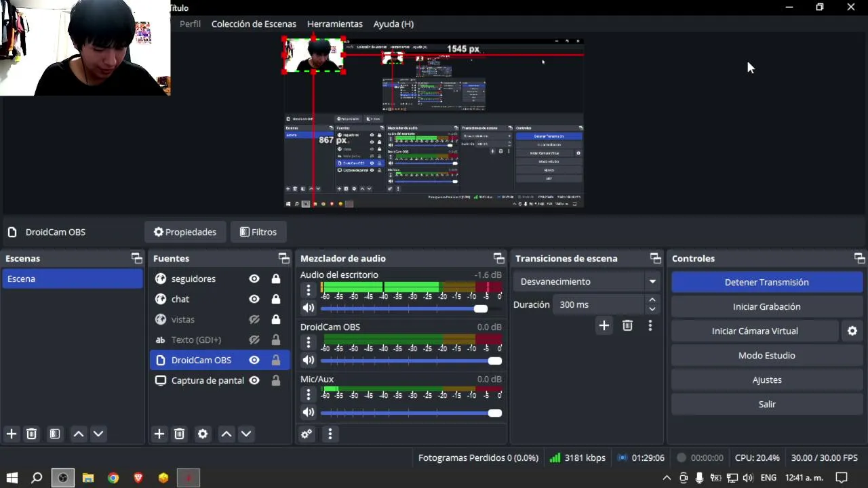Show the Texto (GDI+) source

(x=254, y=340)
